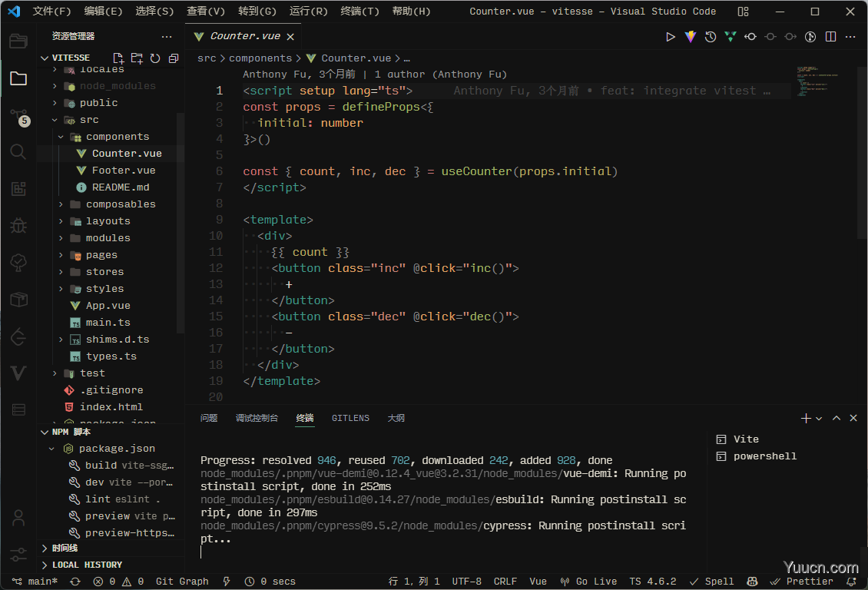Open the Manage settings icon in activity bar
This screenshot has height=590, width=868.
click(18, 554)
